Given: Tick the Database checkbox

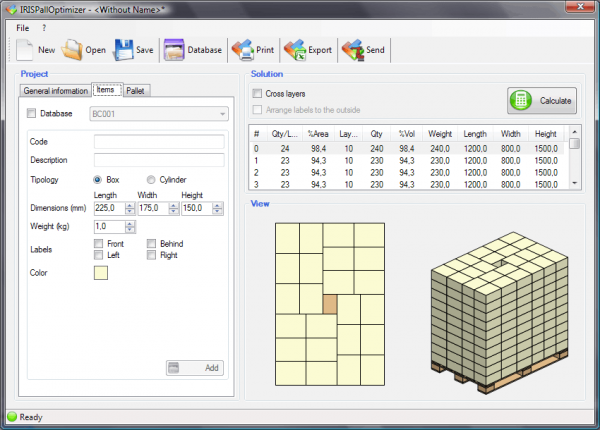Looking at the screenshot, I should click(x=32, y=114).
